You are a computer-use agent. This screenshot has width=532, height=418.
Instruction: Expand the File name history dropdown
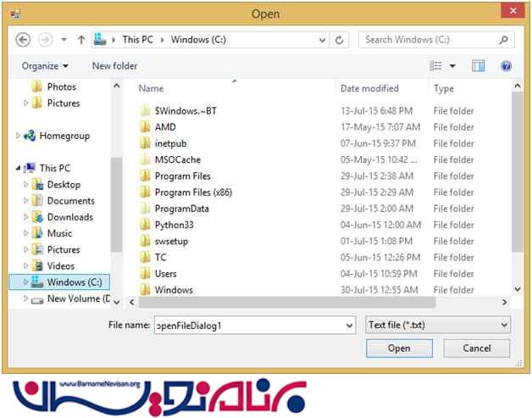click(350, 326)
